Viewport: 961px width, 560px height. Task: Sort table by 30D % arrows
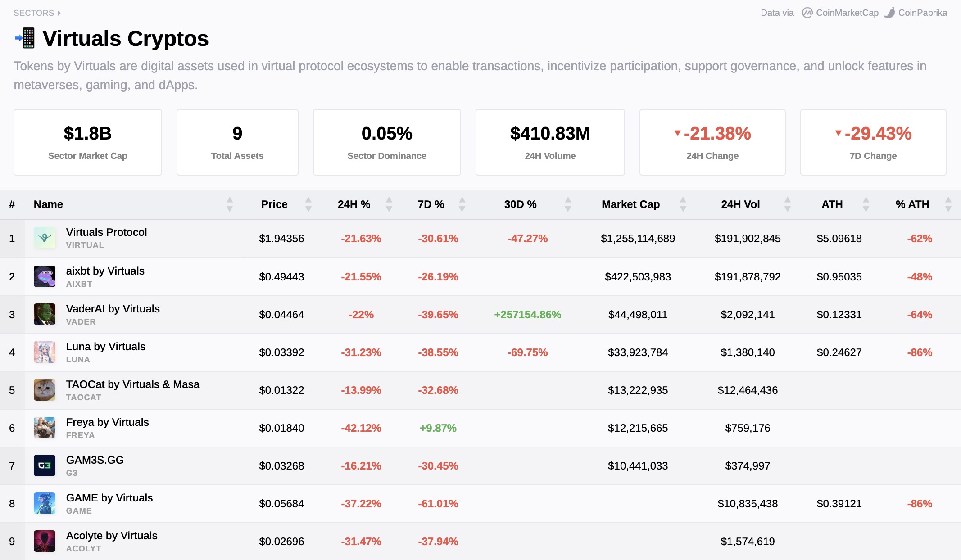click(568, 204)
